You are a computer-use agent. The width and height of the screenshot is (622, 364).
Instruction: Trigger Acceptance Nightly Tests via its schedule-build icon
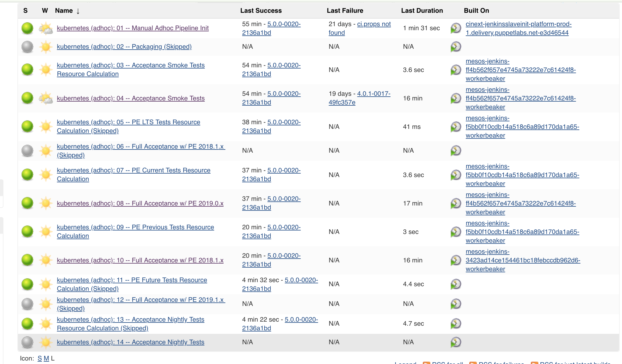[456, 342]
